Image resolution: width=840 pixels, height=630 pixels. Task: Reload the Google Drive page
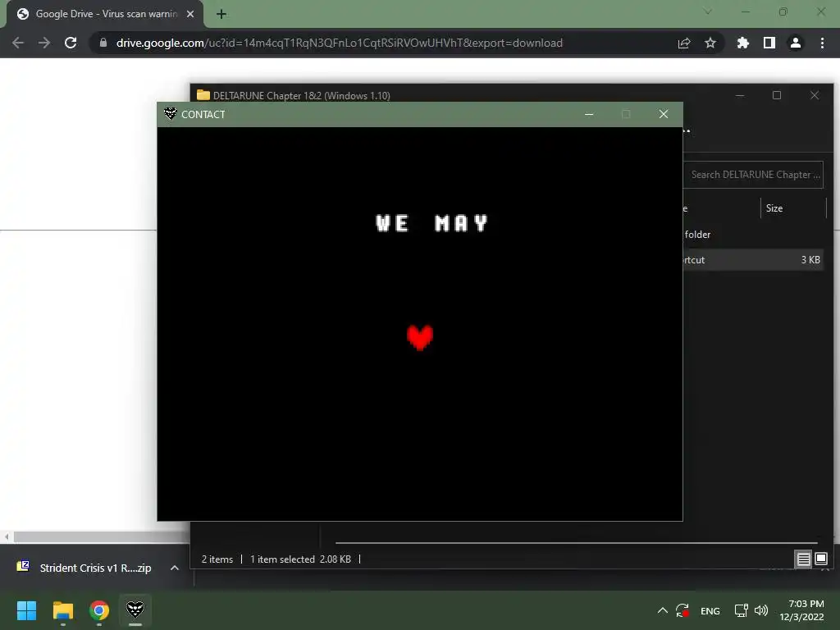tap(71, 43)
